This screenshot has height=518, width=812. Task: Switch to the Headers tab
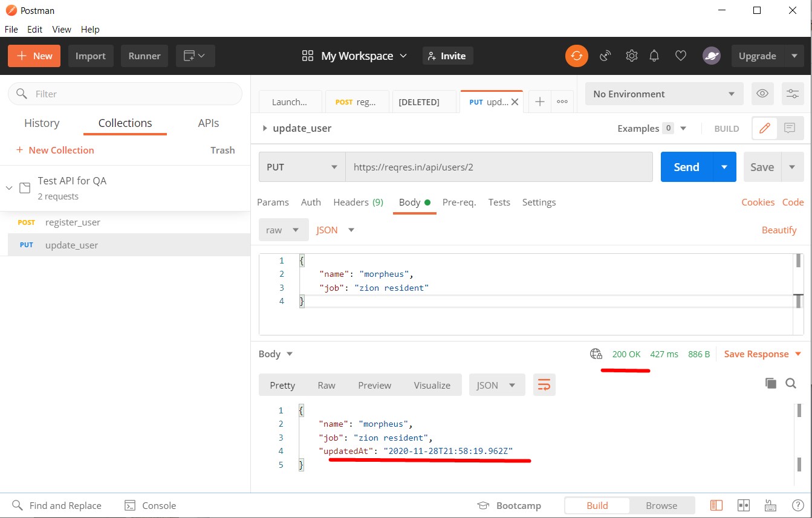coord(358,202)
